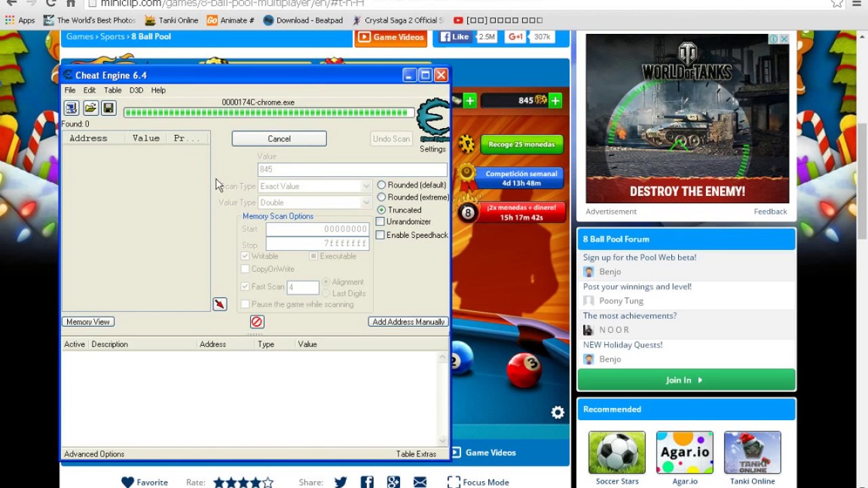The height and width of the screenshot is (488, 868).
Task: Click the Favorite heart icon
Action: [127, 482]
